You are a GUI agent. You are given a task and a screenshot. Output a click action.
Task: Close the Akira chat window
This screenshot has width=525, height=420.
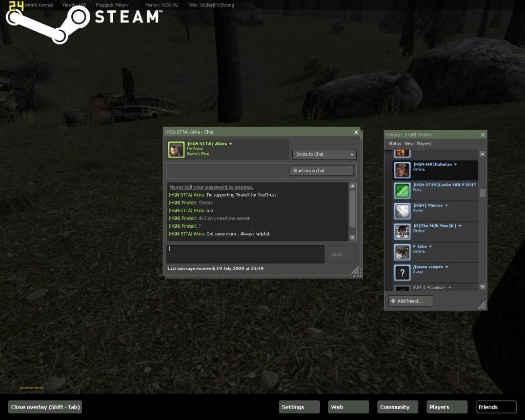pyautogui.click(x=356, y=132)
